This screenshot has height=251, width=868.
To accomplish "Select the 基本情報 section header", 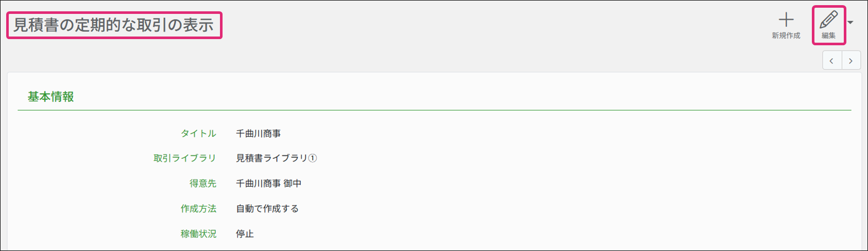I will click(50, 97).
